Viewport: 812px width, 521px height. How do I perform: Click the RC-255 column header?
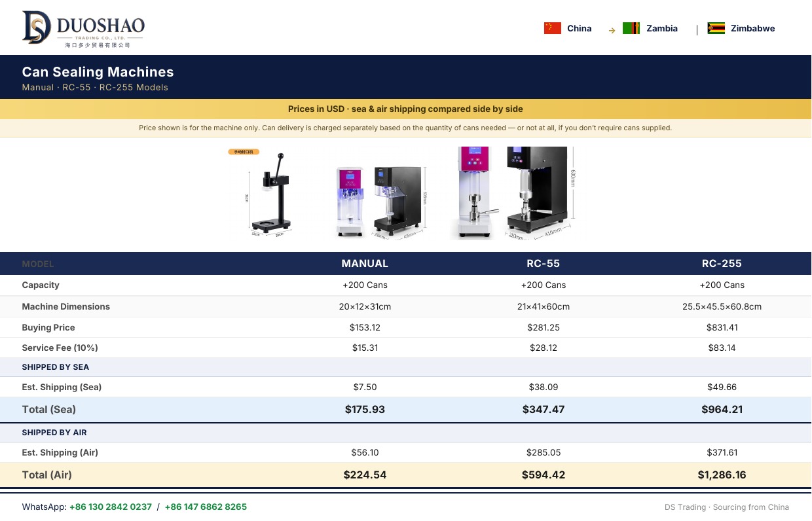722,264
